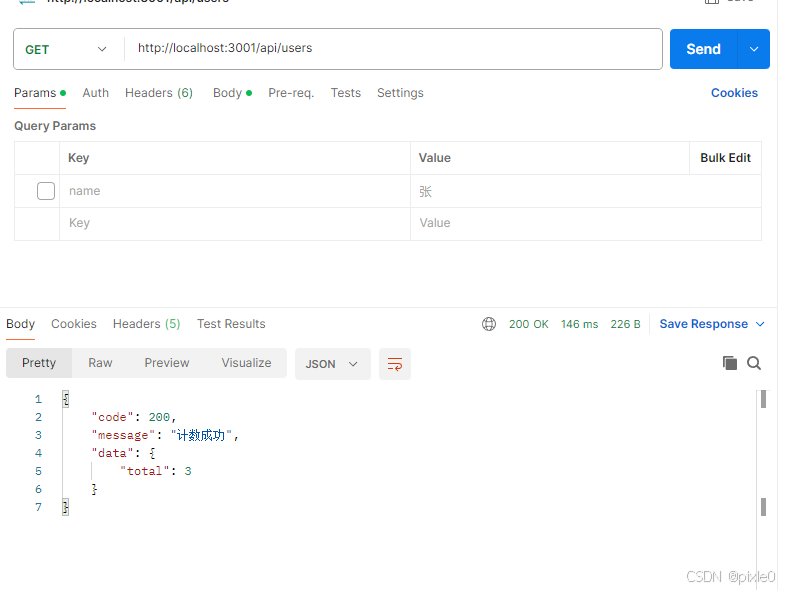Click the empty Key placeholder cell

pyautogui.click(x=235, y=223)
